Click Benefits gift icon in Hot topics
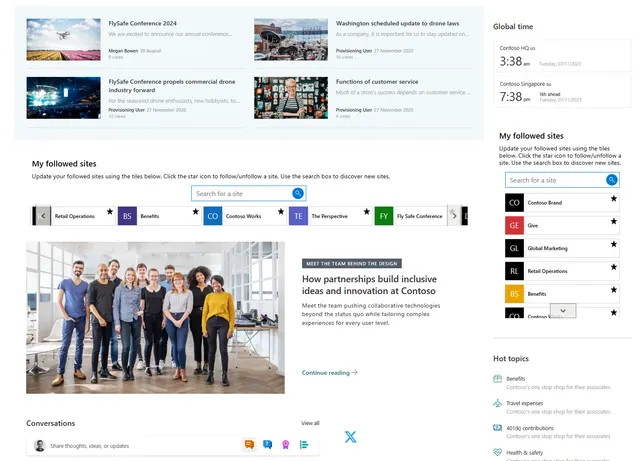Viewport: 640px width, 461px height. click(x=497, y=379)
